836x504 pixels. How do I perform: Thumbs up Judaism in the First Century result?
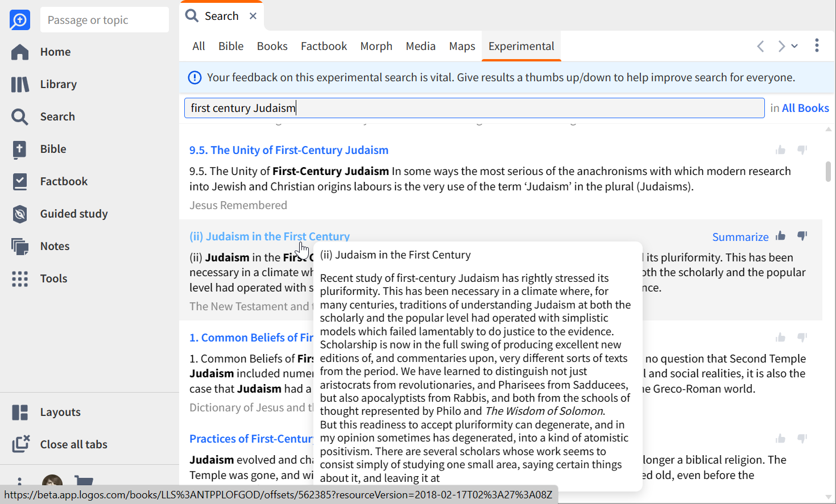click(780, 236)
